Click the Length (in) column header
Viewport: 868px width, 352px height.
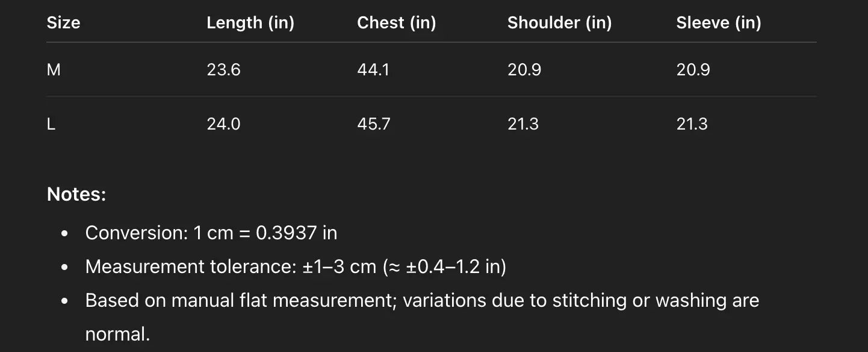coord(250,23)
